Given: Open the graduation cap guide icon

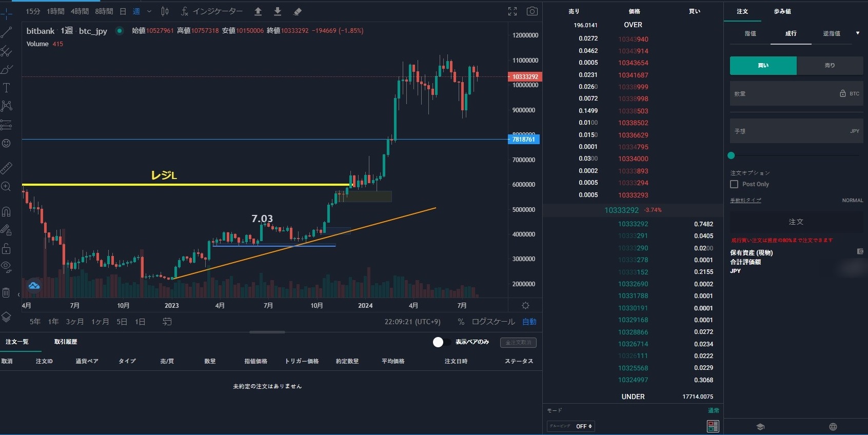Looking at the screenshot, I should tap(760, 427).
